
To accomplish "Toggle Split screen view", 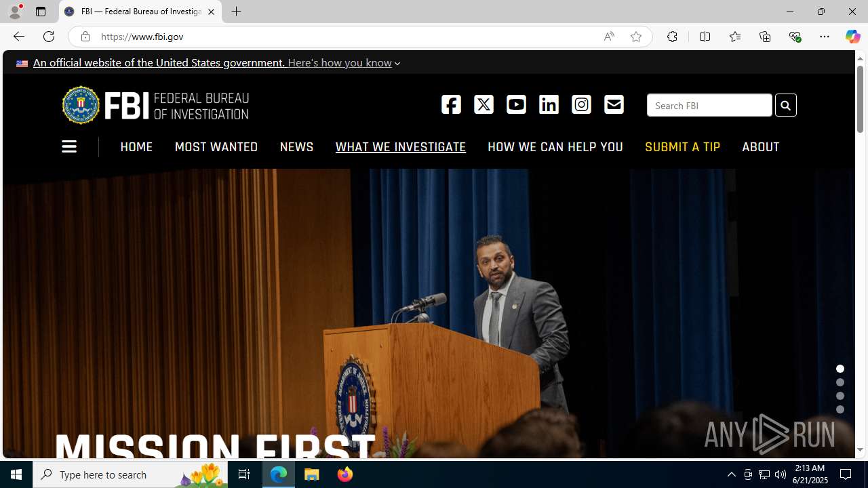I will point(705,37).
